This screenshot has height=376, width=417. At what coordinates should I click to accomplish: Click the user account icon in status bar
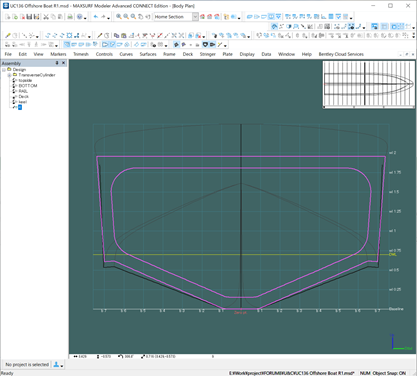[56, 365]
